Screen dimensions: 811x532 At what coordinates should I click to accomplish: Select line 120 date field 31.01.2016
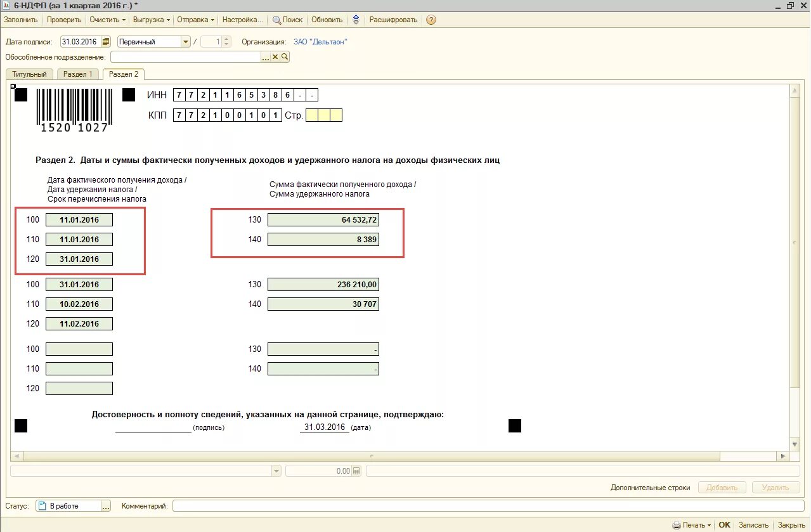[x=79, y=259]
